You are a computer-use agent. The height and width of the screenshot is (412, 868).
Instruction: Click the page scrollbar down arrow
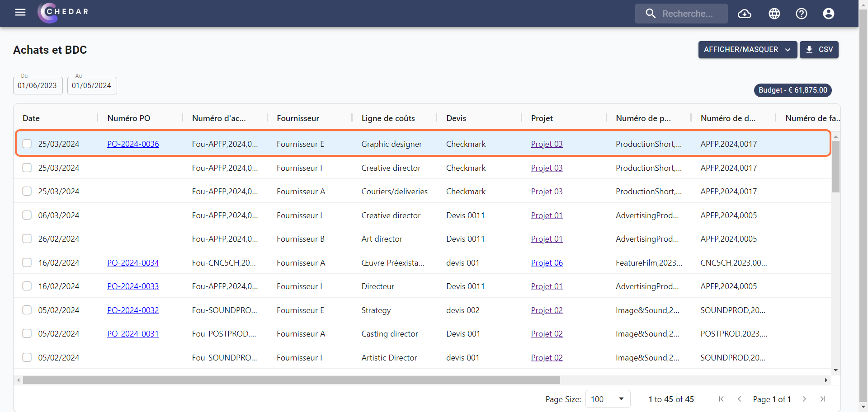point(863,407)
